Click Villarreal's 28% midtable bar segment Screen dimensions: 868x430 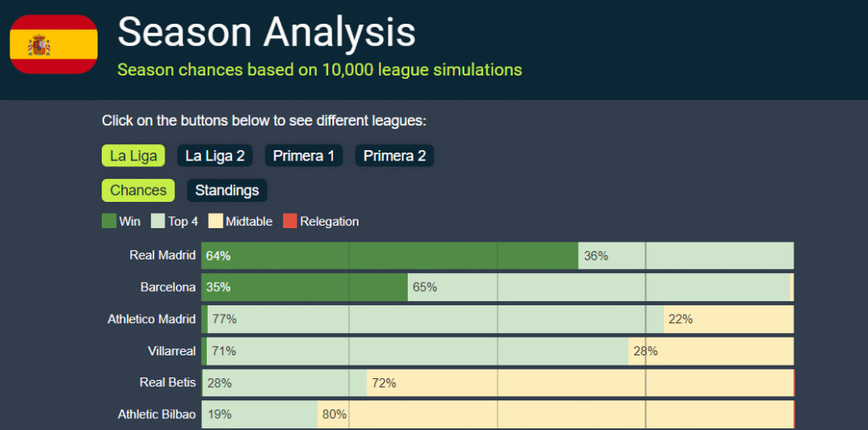coord(710,351)
